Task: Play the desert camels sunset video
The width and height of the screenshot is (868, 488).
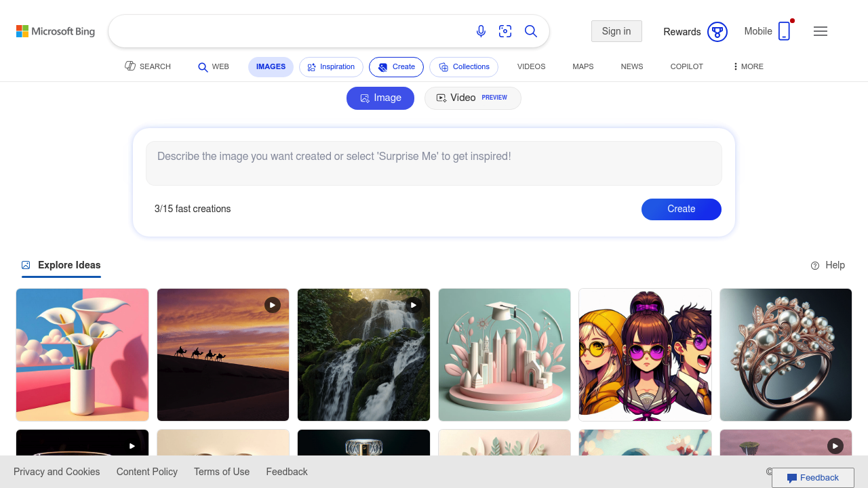Action: [272, 305]
